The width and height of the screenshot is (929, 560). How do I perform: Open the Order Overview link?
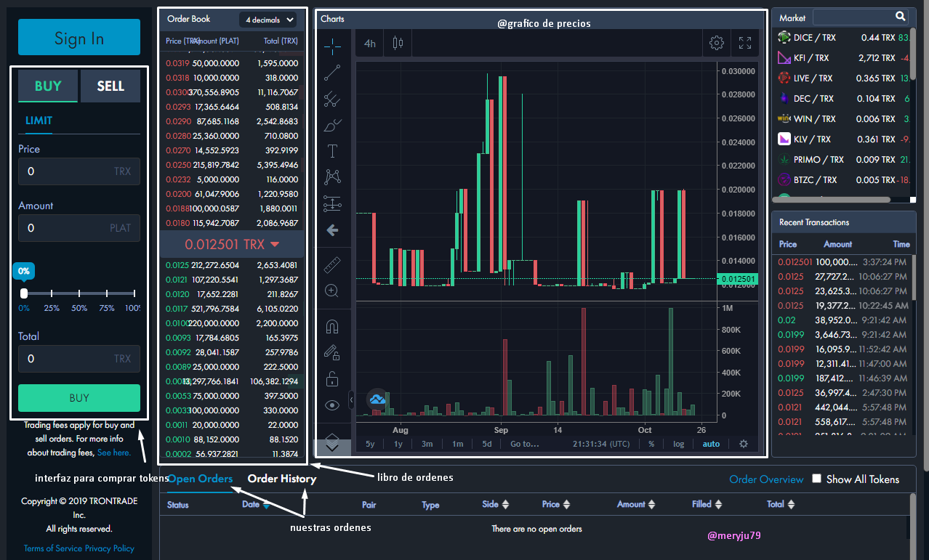tap(766, 479)
